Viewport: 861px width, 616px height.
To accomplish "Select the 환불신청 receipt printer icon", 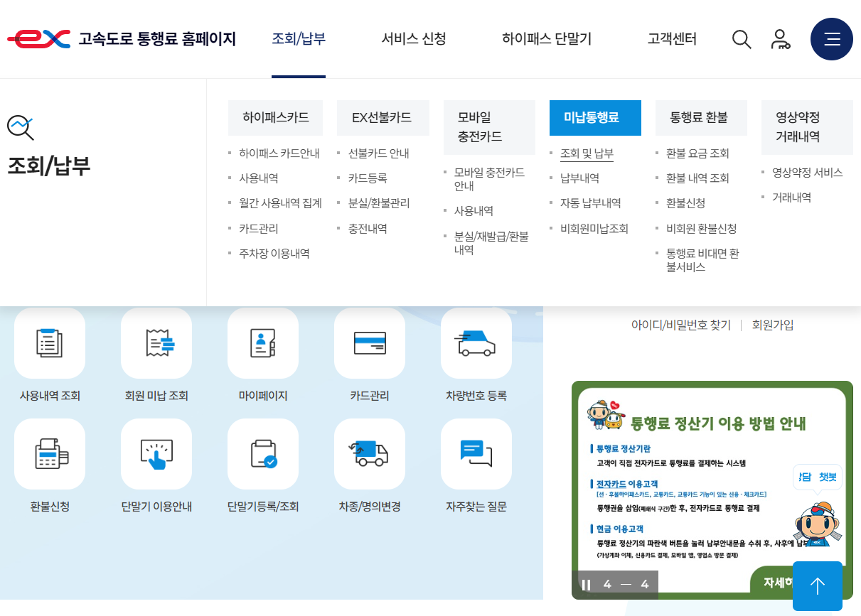I will 50,454.
